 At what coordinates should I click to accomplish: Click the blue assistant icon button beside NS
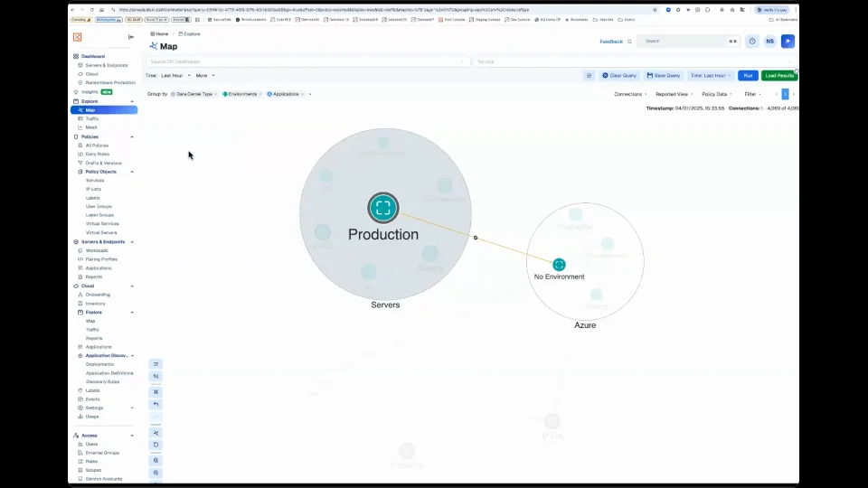tap(788, 41)
